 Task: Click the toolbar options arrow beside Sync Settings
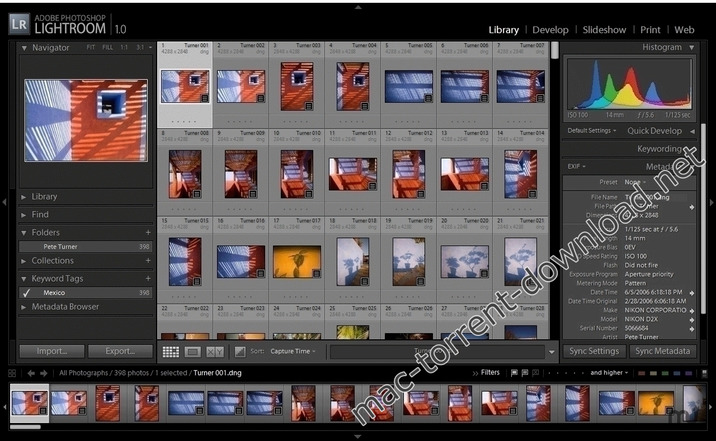(552, 352)
